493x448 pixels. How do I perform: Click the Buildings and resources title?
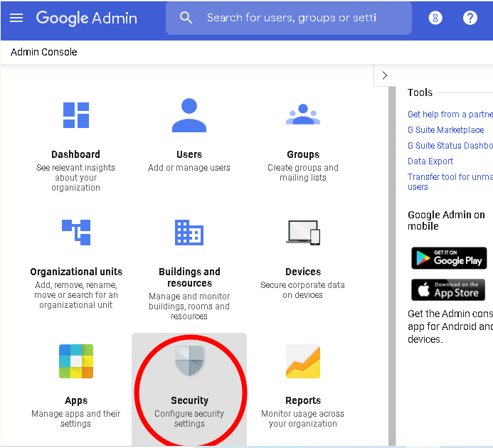189,277
